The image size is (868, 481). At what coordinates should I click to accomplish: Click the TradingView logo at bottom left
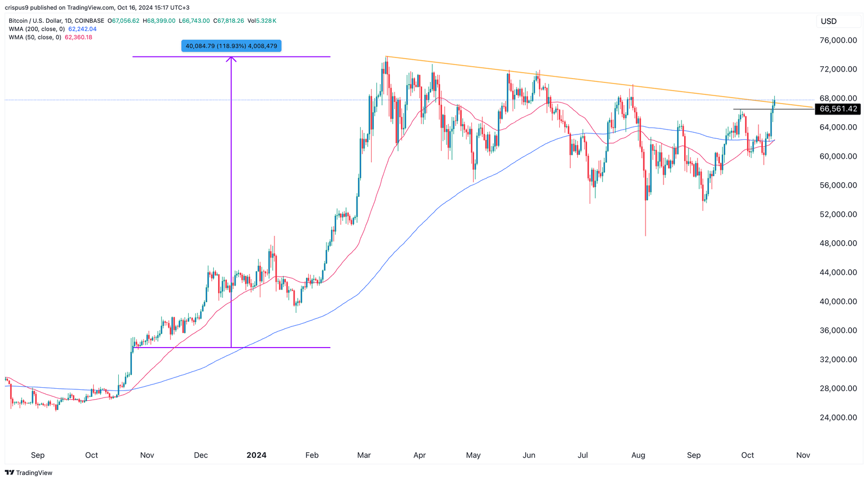point(29,473)
